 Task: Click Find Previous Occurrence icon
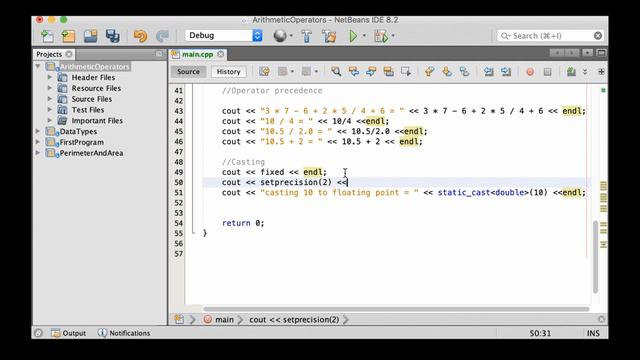pos(353,72)
